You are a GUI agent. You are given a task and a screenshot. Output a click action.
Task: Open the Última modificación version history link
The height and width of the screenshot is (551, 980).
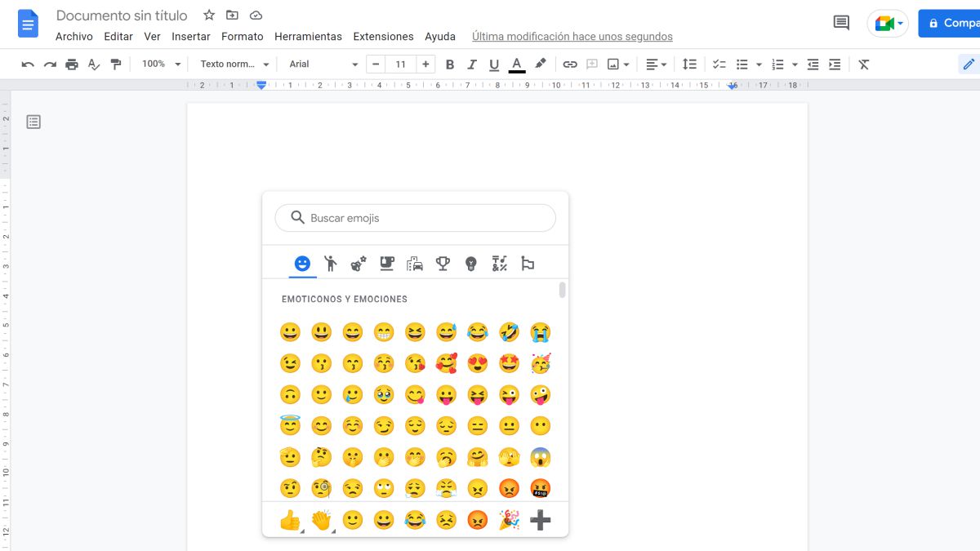pos(572,36)
